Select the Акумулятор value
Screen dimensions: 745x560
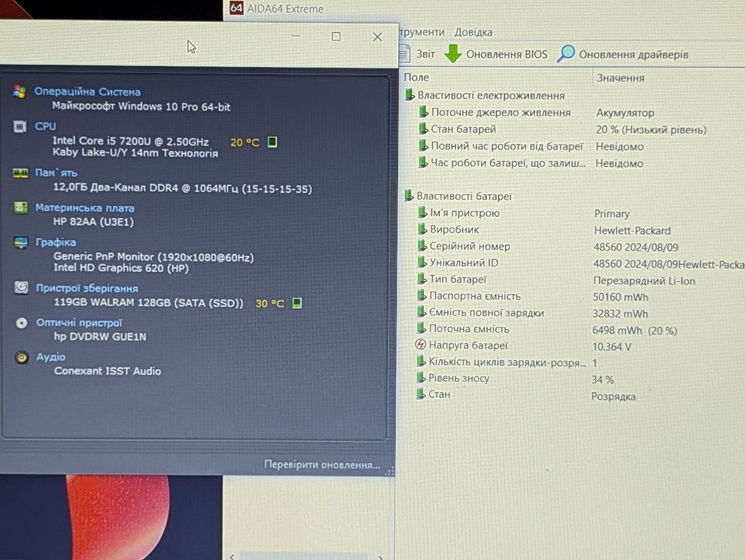625,113
